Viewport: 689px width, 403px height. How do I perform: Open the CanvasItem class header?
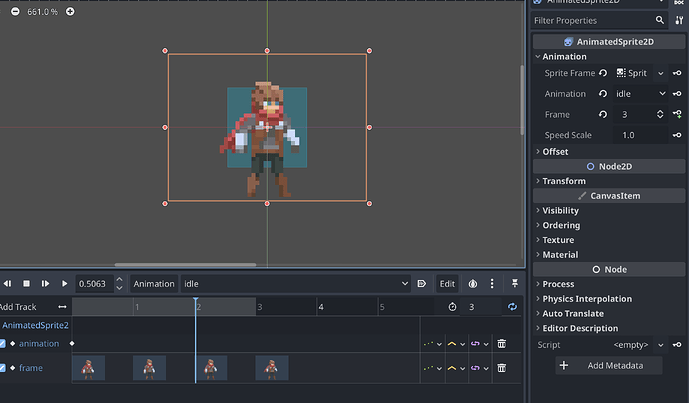[x=609, y=196]
